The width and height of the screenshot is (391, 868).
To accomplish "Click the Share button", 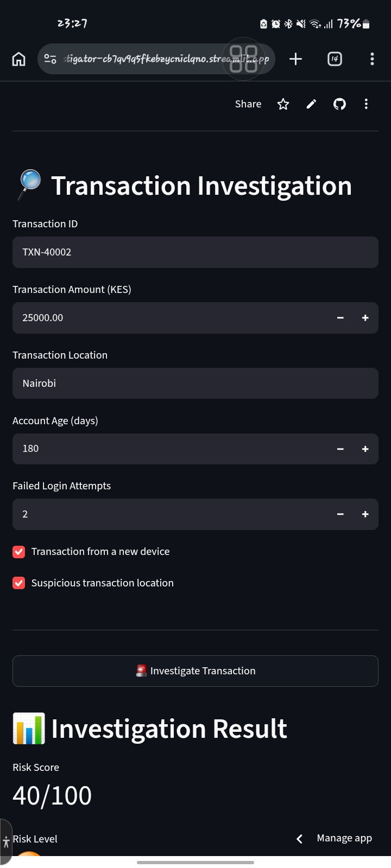I will point(248,104).
